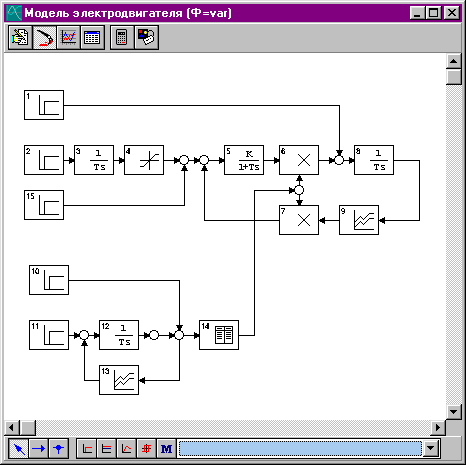This screenshot has height=465, width=466.
Task: Select multiplier block 7
Action: tap(299, 220)
